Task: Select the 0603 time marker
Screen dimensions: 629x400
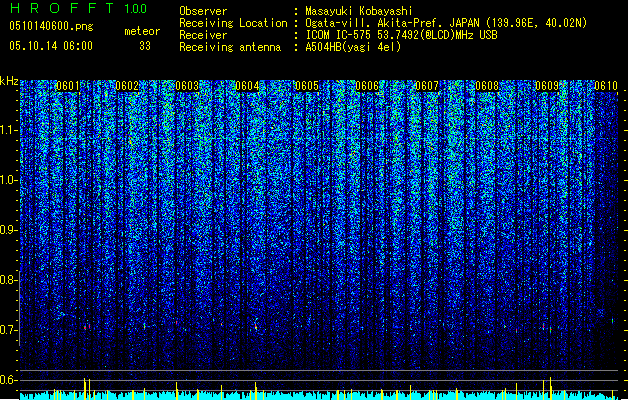Action: pyautogui.click(x=187, y=86)
